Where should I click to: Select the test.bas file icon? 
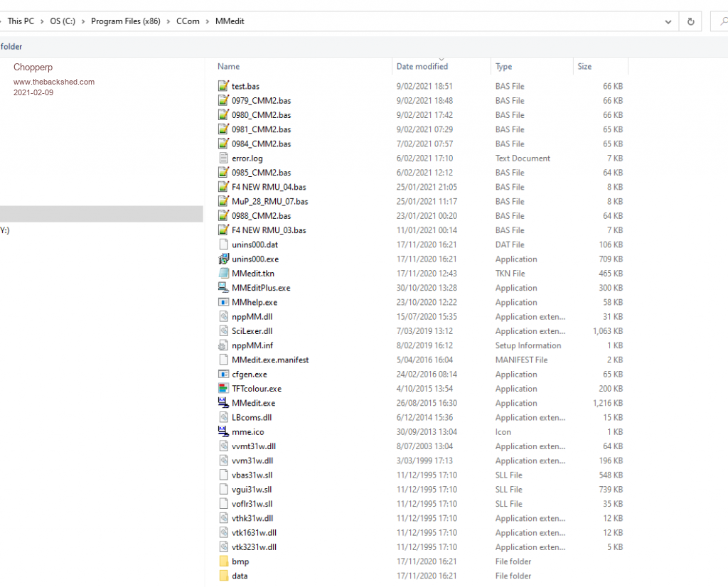[x=224, y=86]
